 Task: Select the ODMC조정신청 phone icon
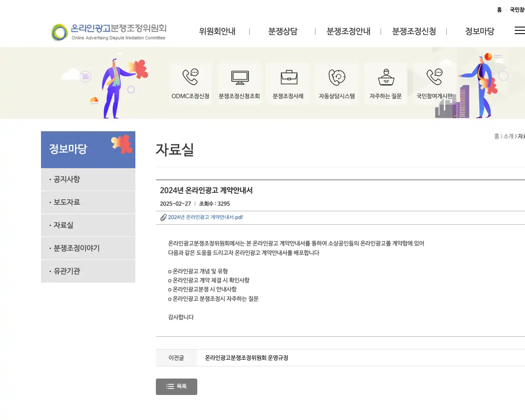tap(190, 77)
